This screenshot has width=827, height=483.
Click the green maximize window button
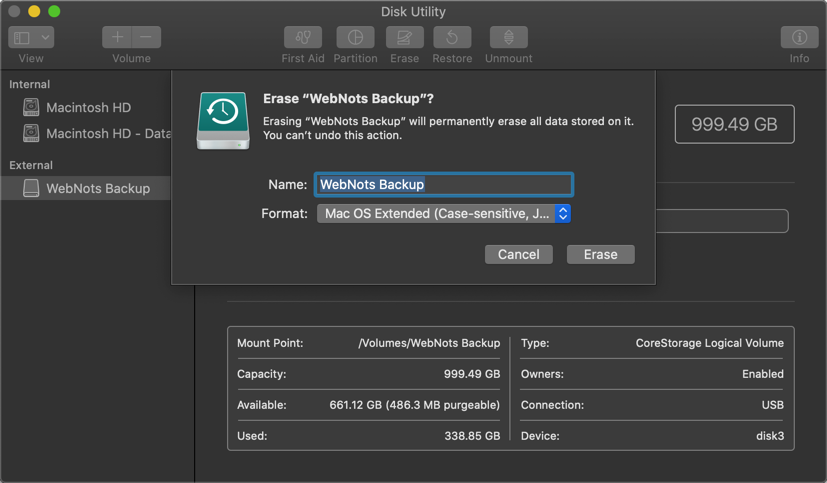pyautogui.click(x=54, y=11)
